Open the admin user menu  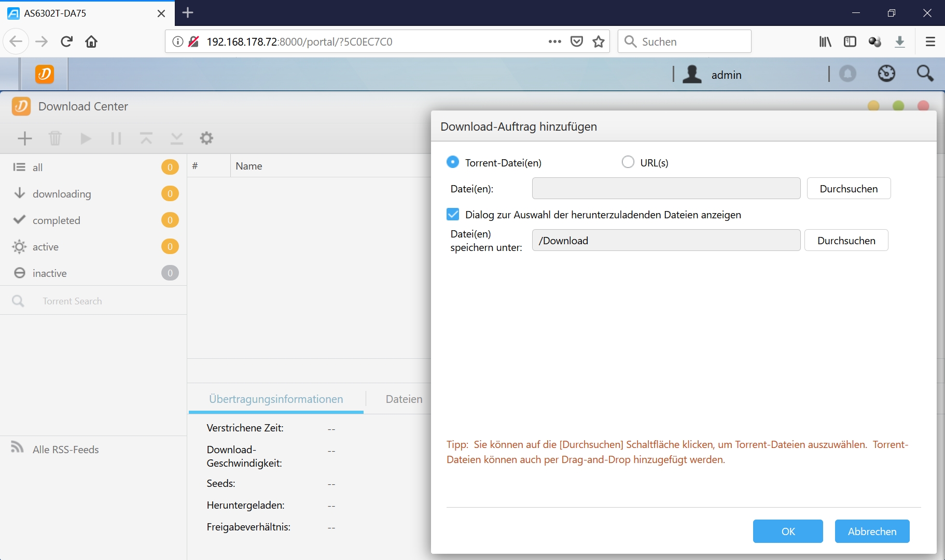click(713, 75)
